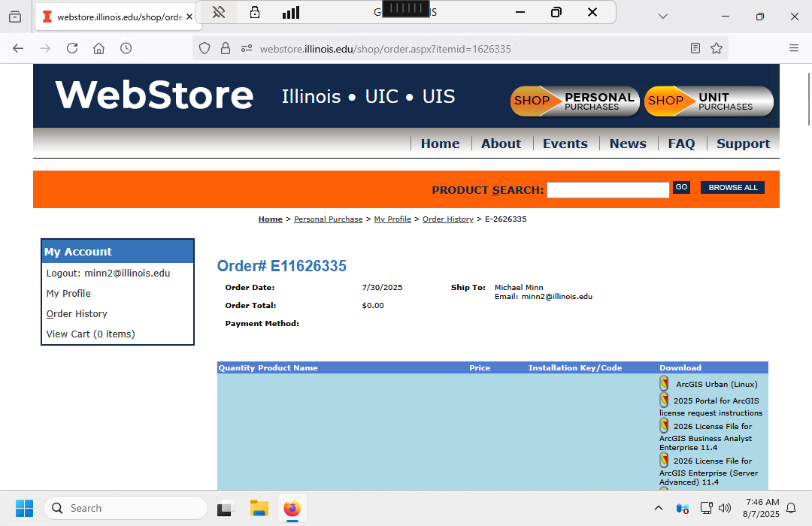Viewport: 812px width, 526px height.
Task: Click the ArcGIS Urban (Linux) download link
Action: pyautogui.click(x=717, y=384)
